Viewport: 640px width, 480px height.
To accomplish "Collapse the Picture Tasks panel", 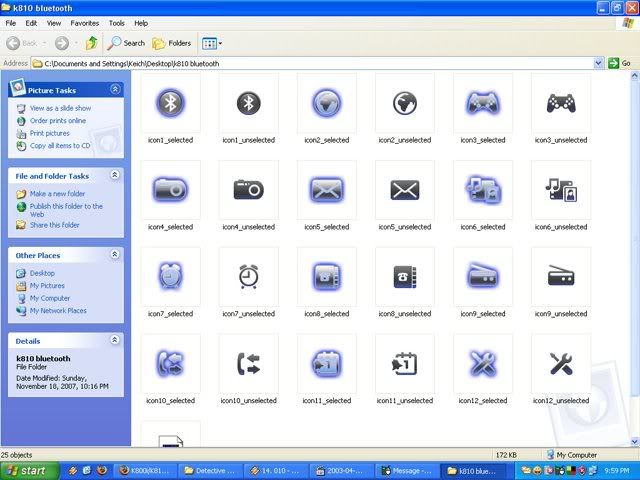I will tap(115, 89).
